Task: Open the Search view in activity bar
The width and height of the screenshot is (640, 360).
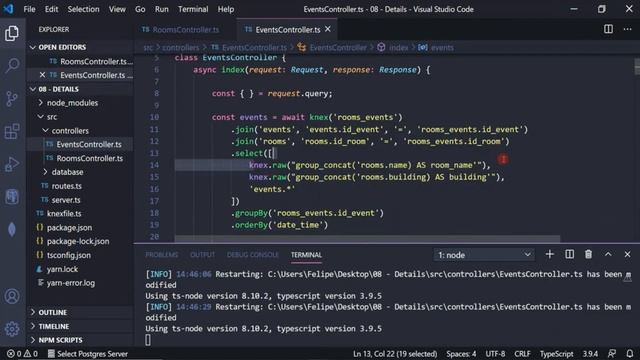Action: click(x=12, y=65)
